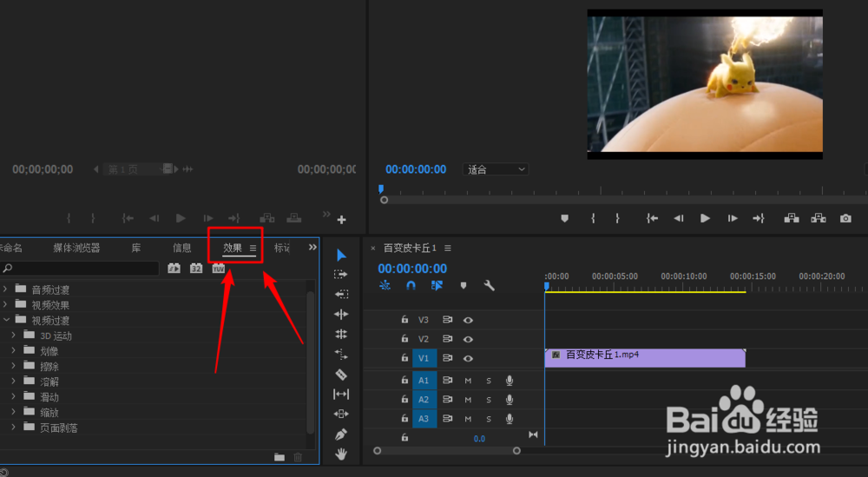
Task: Select the Ripple Edit tool
Action: 341,315
